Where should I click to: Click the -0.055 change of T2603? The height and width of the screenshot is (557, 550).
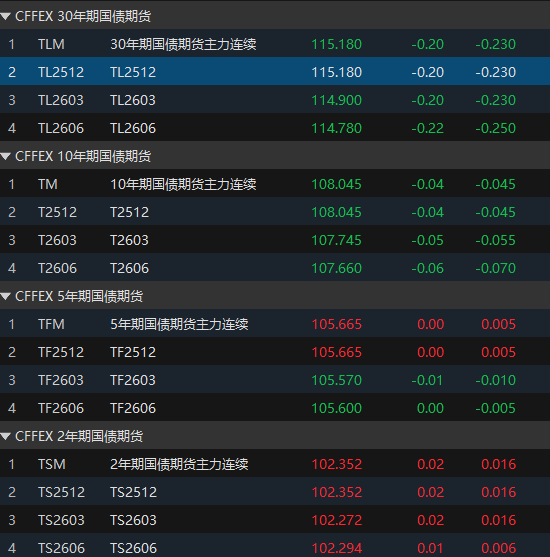click(x=495, y=240)
